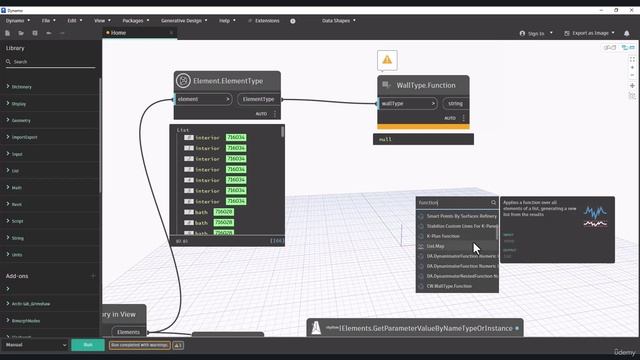
Task: Click the WallType.Function node icon
Action: point(386,85)
